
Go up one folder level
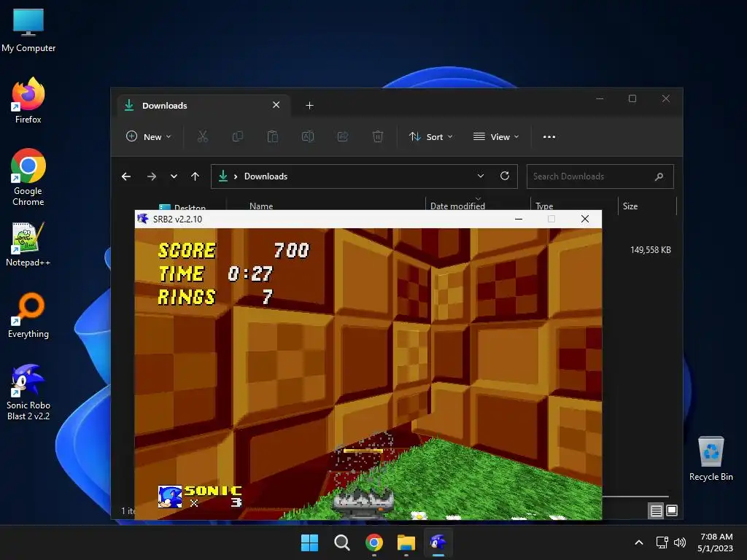point(195,176)
